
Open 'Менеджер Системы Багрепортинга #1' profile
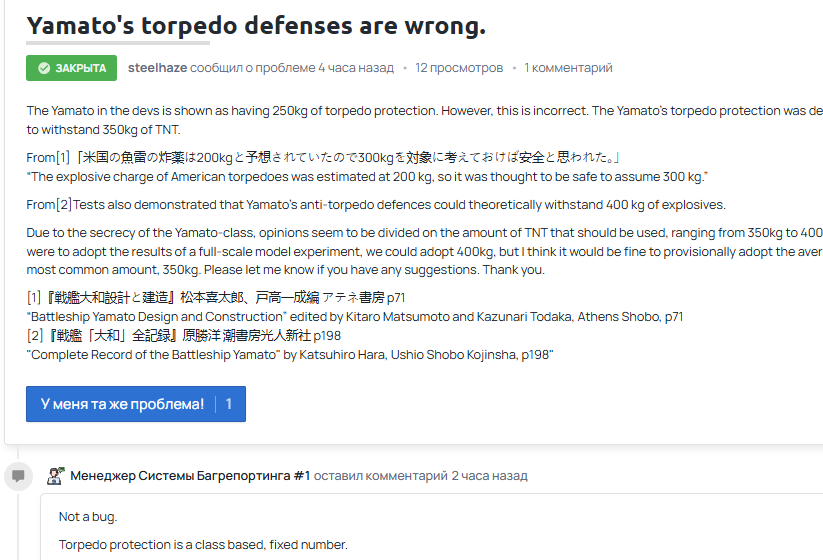pyautogui.click(x=190, y=476)
